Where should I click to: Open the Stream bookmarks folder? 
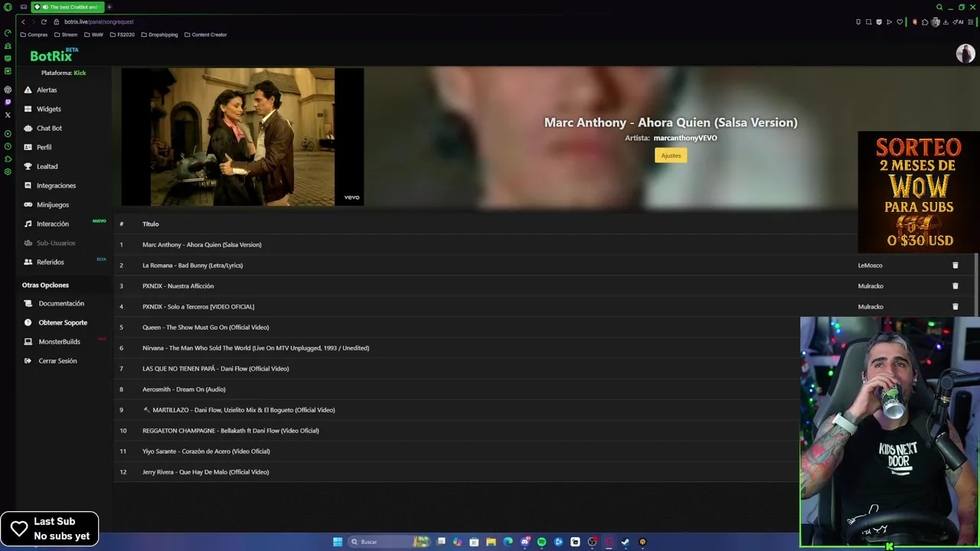point(65,34)
